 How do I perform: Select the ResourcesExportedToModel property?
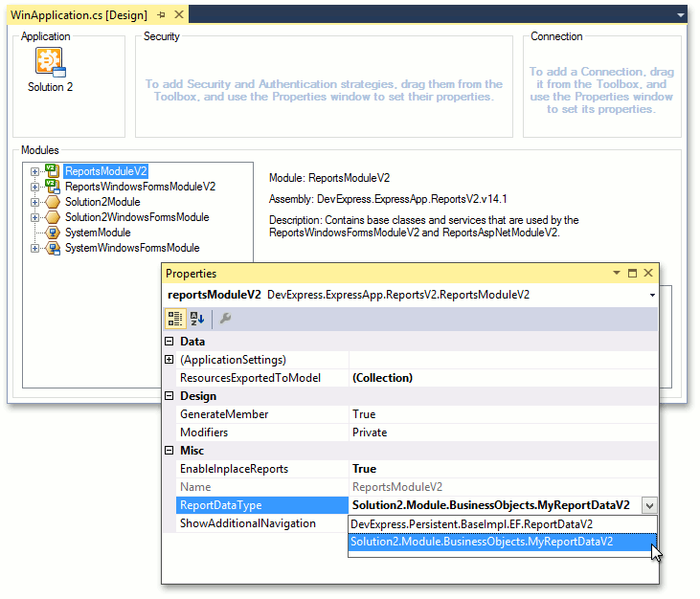coord(262,378)
